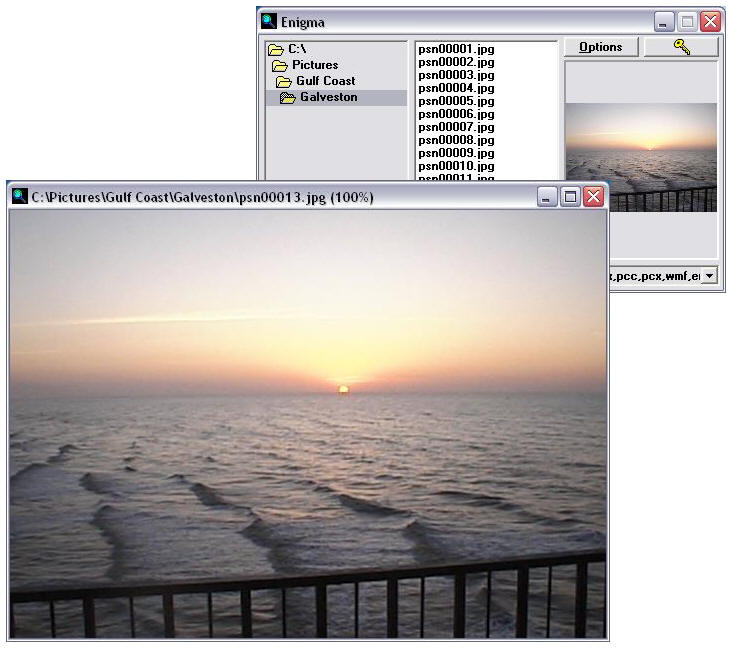Open the file type filter dropdown arrow
Viewport: 730px width, 650px height.
pos(709,276)
